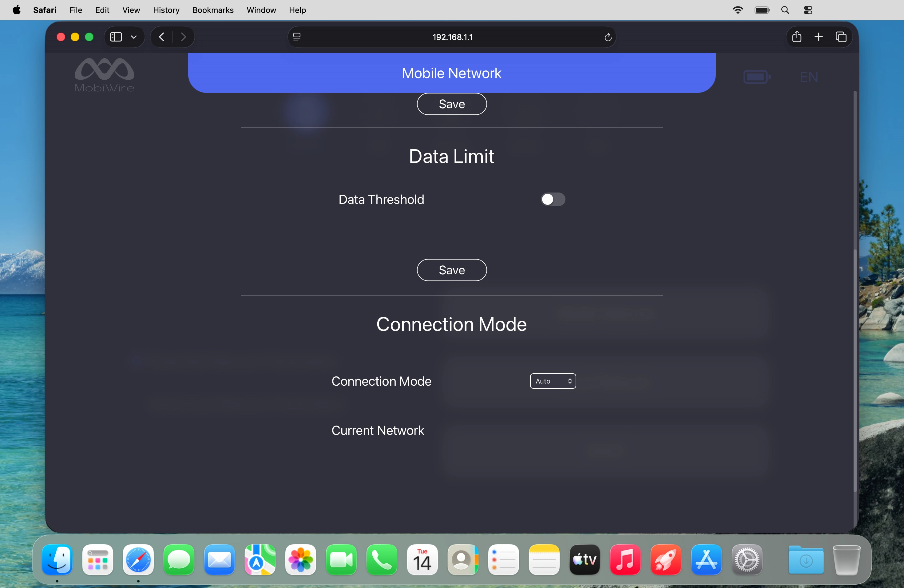Image resolution: width=904 pixels, height=588 pixels.
Task: Click the router battery status icon
Action: tap(757, 77)
